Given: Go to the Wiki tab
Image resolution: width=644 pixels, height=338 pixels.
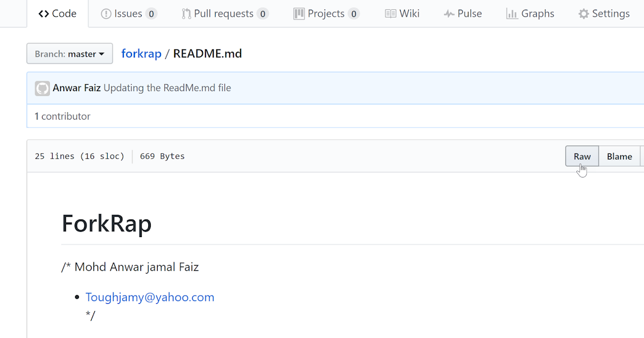Looking at the screenshot, I should (x=409, y=14).
